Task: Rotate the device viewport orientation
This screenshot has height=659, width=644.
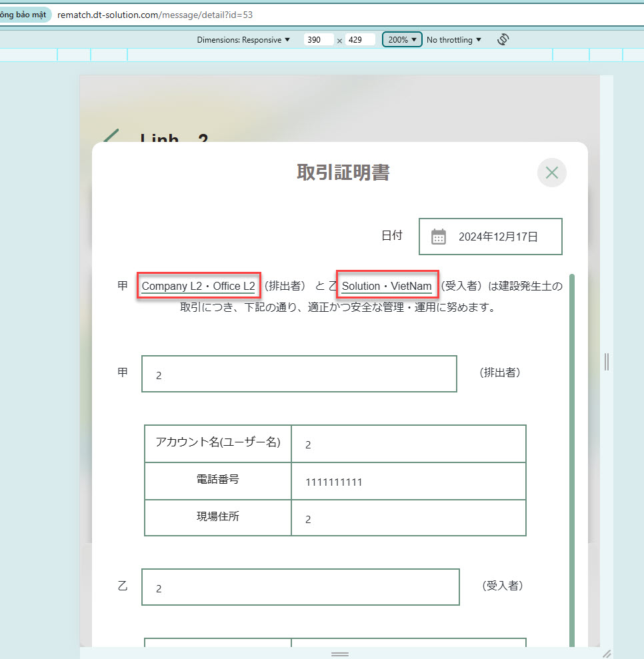Action: (x=503, y=39)
